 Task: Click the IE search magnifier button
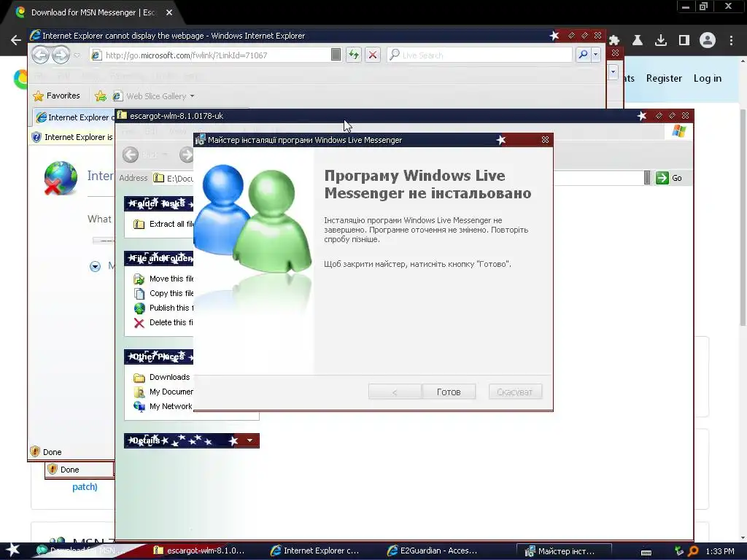pyautogui.click(x=583, y=55)
